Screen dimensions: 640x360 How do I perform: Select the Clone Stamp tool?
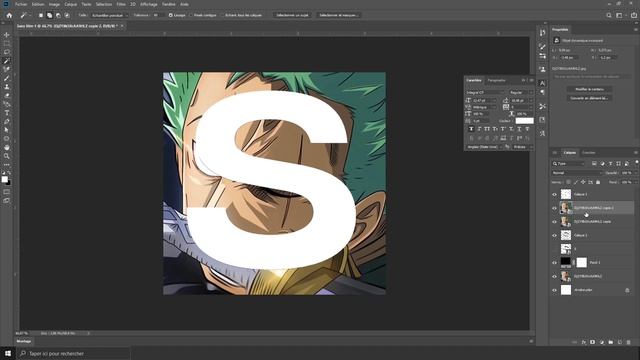7,87
